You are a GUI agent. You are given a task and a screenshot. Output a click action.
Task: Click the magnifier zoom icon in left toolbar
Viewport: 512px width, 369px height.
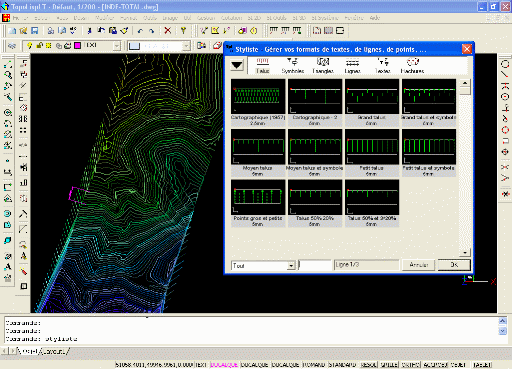[8, 75]
